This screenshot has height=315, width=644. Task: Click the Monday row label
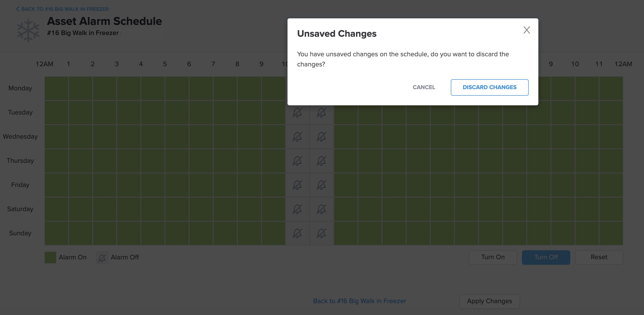click(x=20, y=88)
